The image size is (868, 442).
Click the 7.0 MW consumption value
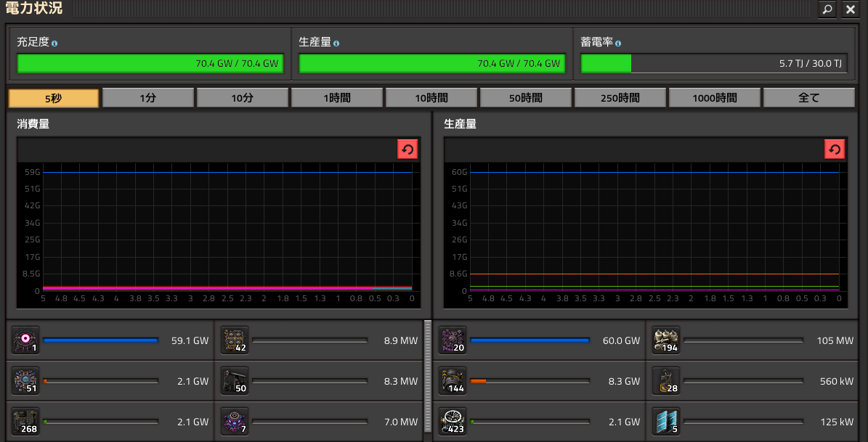pos(401,422)
